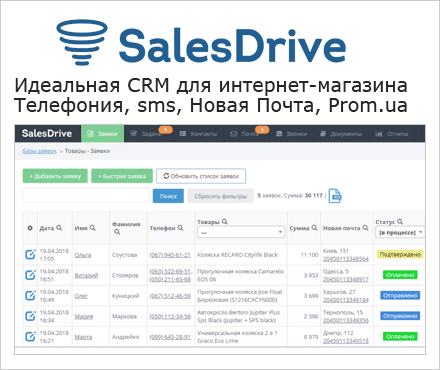
Task: Click search icon in Новая почта header
Action: (x=365, y=228)
